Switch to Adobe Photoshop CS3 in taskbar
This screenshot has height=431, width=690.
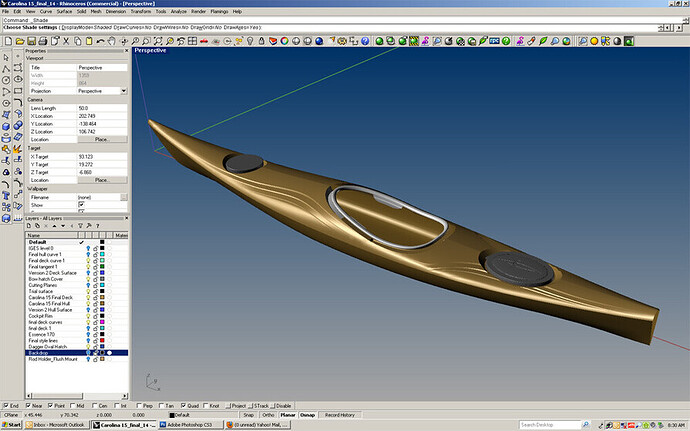pyautogui.click(x=189, y=425)
